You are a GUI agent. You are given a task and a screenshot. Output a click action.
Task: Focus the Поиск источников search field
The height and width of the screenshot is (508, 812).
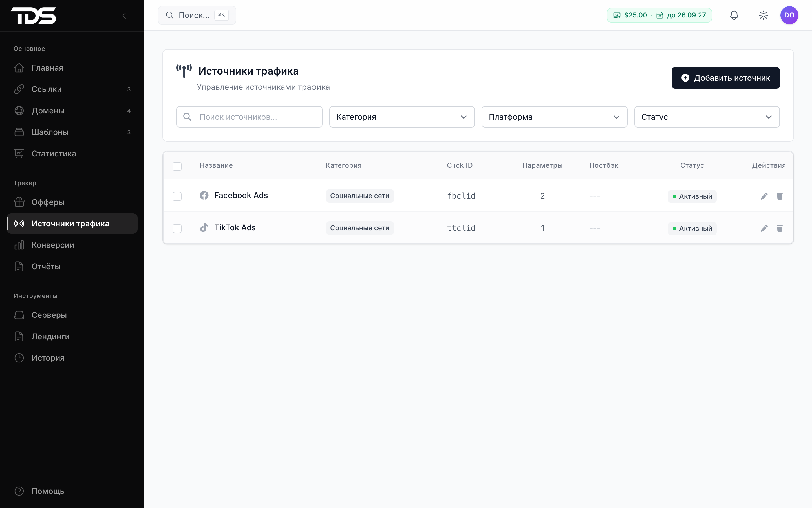[249, 117]
